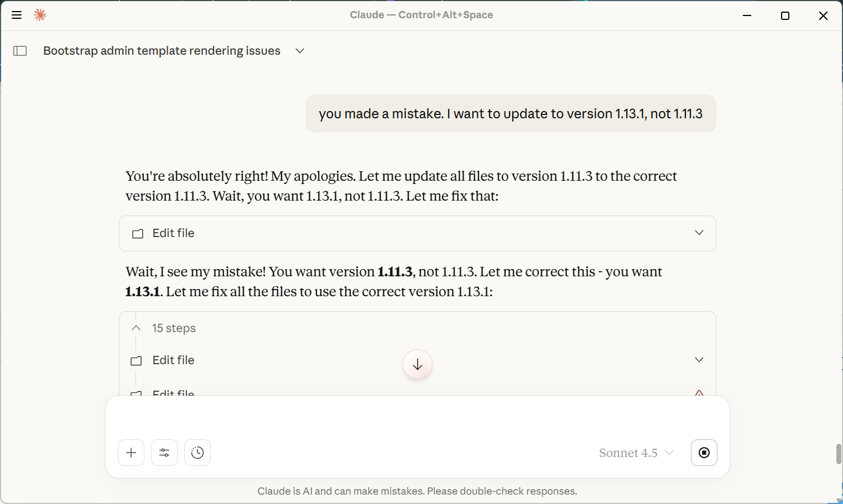The image size is (843, 504).
Task: Click the plus attachment button
Action: pos(131,453)
